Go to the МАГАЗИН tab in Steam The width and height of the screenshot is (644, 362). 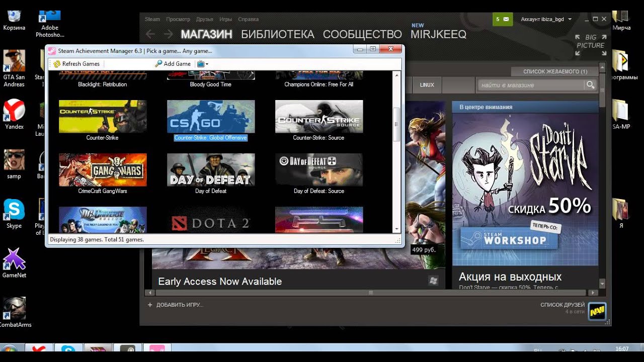coord(207,34)
